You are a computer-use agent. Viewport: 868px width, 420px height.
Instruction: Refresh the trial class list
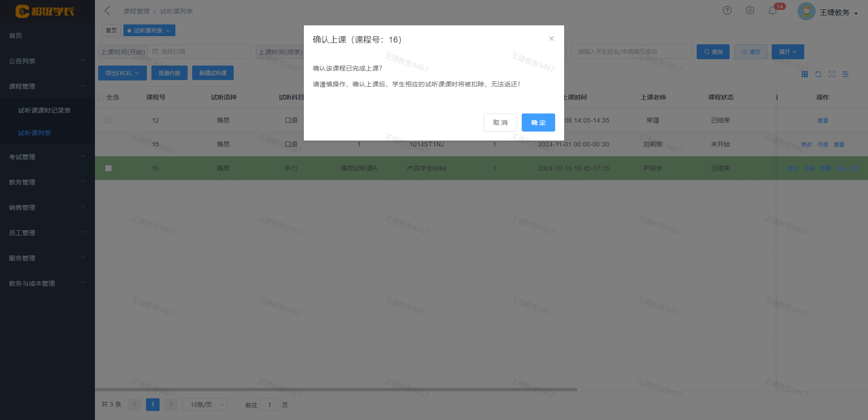click(x=818, y=74)
